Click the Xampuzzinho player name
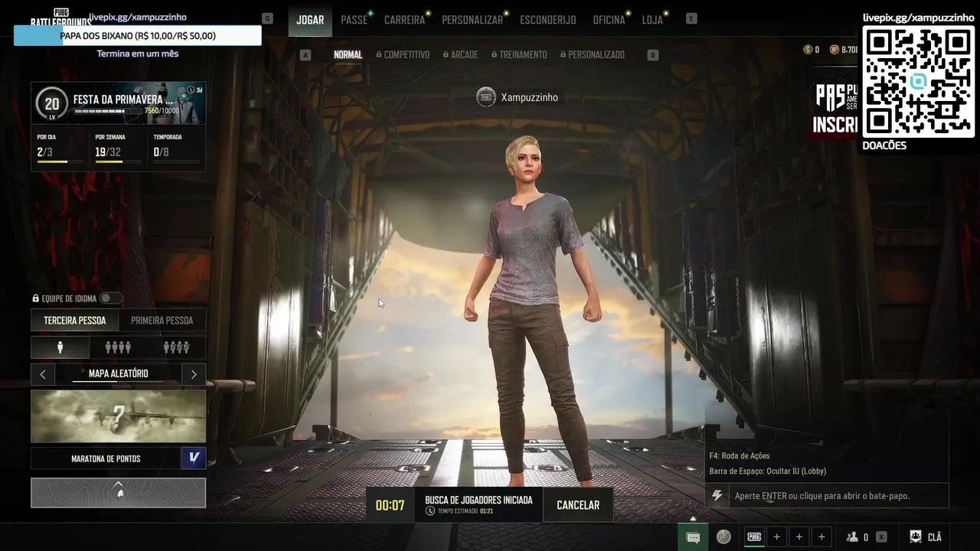This screenshot has width=980, height=551. click(x=530, y=97)
